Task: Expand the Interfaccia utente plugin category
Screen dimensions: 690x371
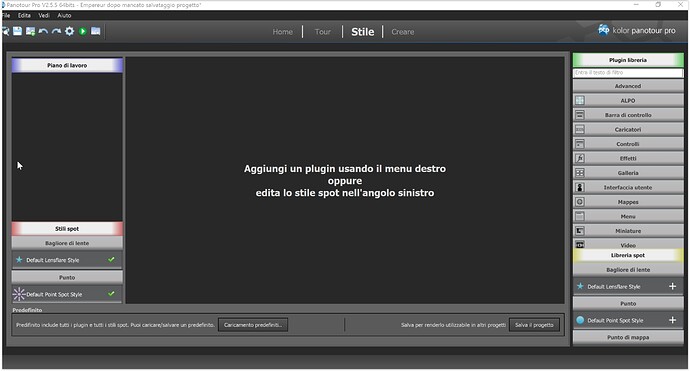Action: click(628, 187)
